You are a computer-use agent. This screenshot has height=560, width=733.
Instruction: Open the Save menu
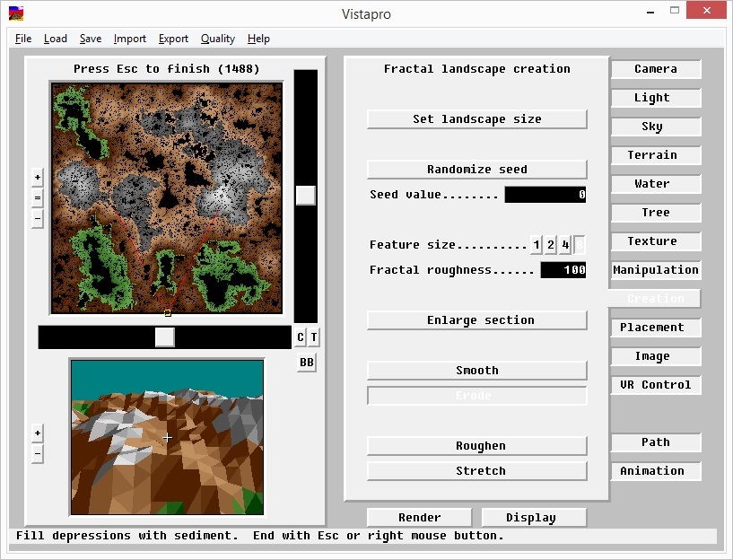click(91, 39)
